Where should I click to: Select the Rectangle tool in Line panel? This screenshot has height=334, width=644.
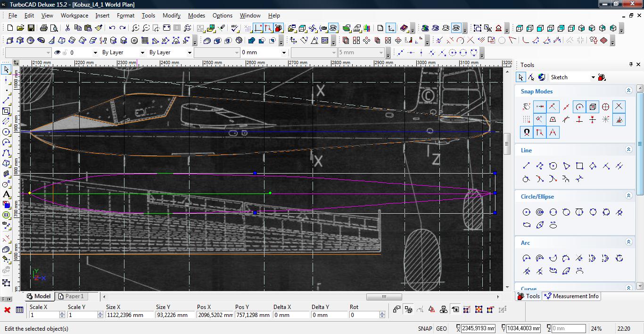coord(579,166)
